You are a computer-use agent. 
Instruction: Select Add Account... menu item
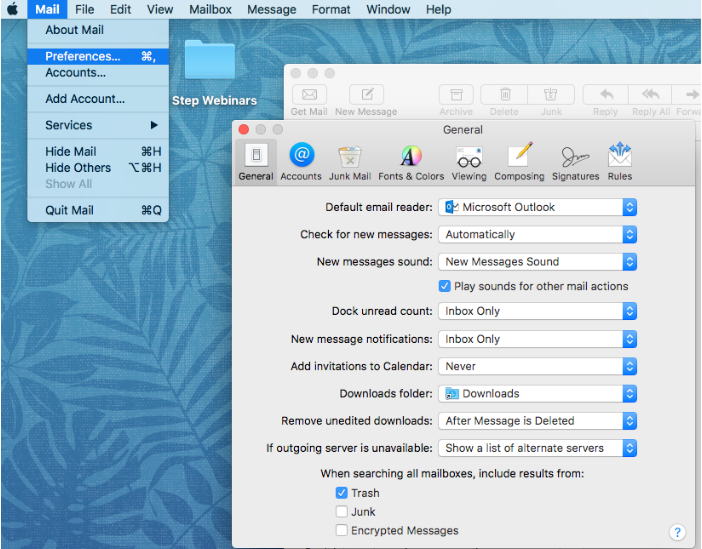click(x=98, y=99)
